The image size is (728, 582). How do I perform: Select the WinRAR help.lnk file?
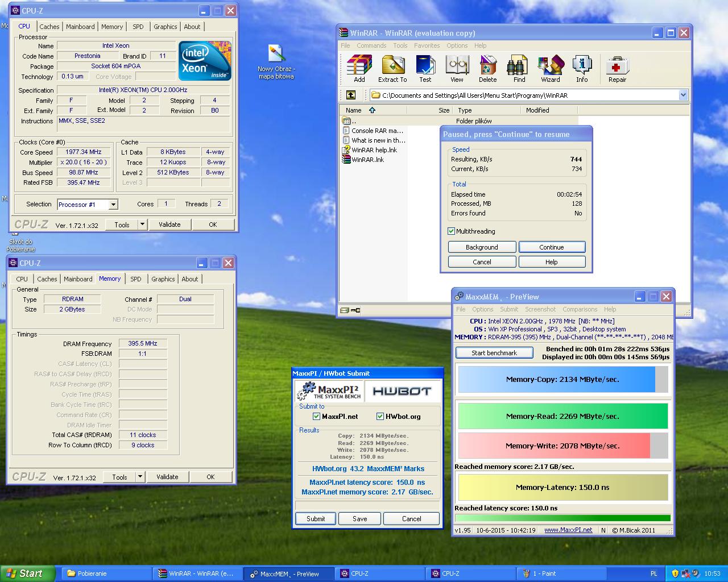(x=370, y=150)
